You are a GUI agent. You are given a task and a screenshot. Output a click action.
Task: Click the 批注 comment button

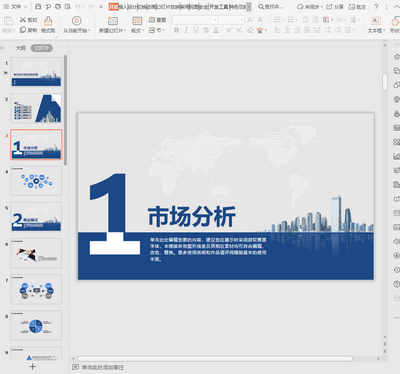click(357, 7)
